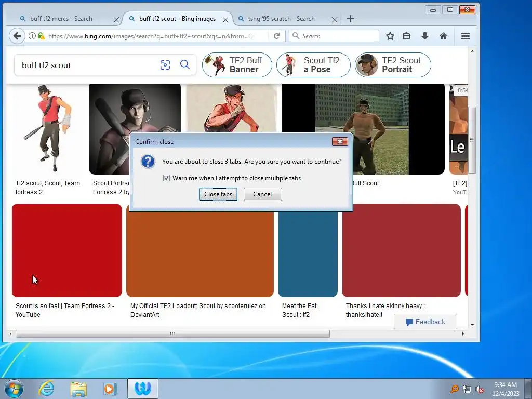
Task: Click 'My Official TF2 Loadout: Scout' caption link
Action: pos(198,310)
